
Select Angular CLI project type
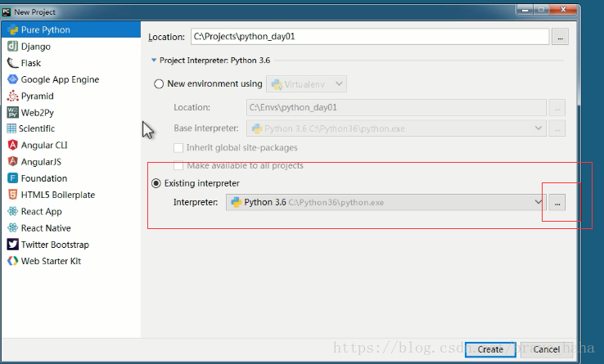pyautogui.click(x=71, y=145)
